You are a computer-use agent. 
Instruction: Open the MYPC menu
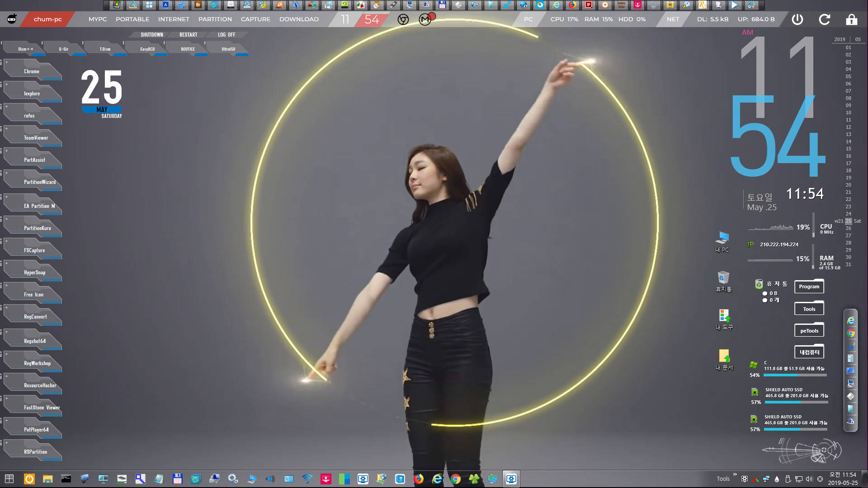[98, 19]
